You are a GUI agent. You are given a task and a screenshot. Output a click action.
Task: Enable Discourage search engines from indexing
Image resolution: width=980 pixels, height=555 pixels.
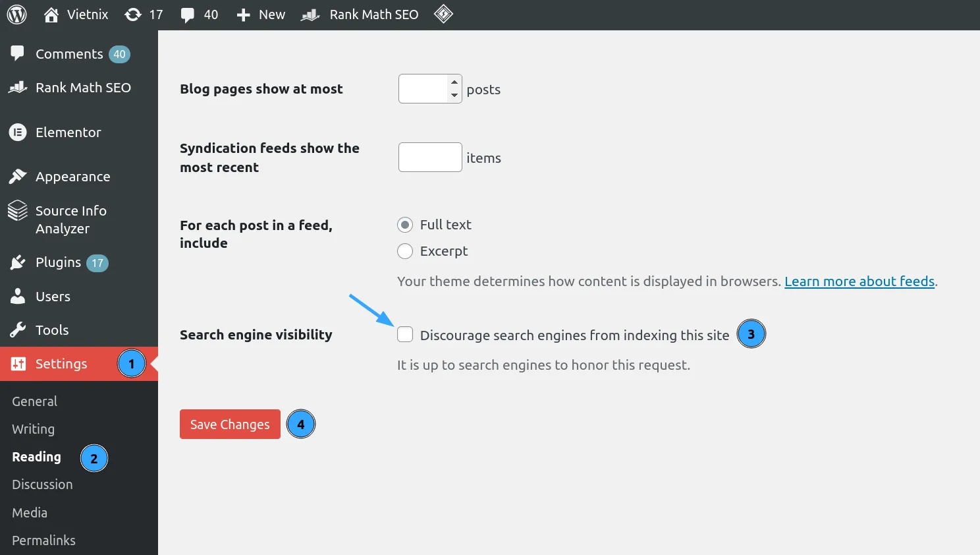405,334
